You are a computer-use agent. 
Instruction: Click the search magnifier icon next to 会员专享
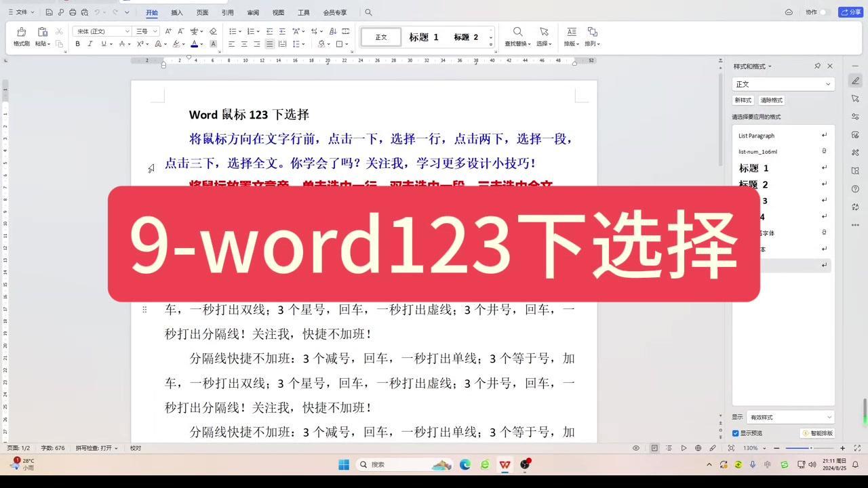pyautogui.click(x=368, y=12)
